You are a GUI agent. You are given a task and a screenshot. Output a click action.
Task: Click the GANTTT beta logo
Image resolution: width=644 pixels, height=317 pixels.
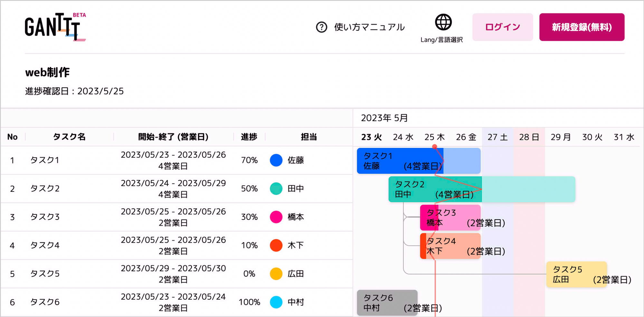55,27
